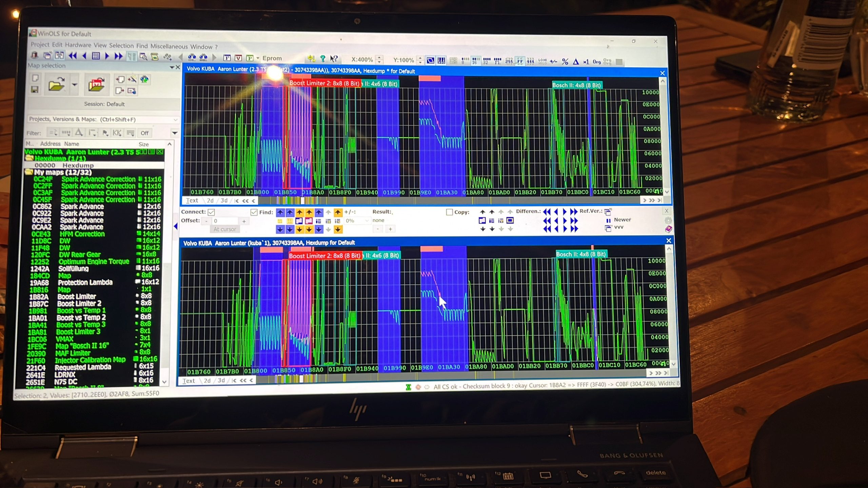Collapse the Hexdump (1/1) folder
Screen dimensions: 868x488
click(x=29, y=158)
